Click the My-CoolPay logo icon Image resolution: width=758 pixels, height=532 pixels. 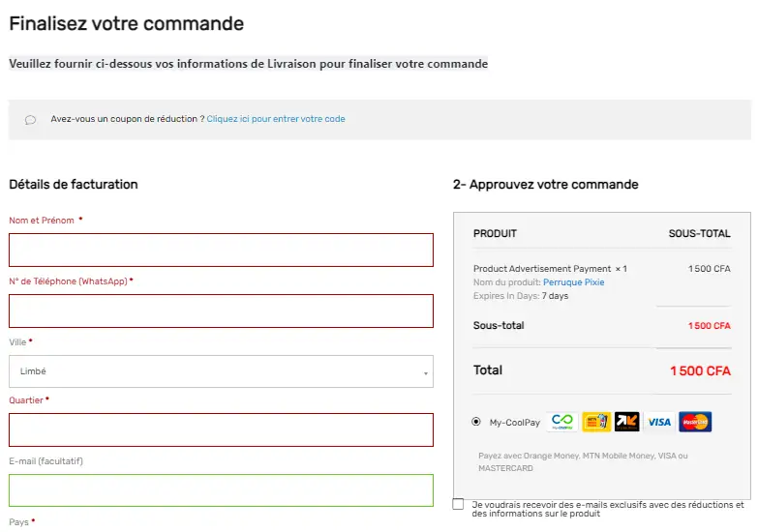click(x=561, y=422)
